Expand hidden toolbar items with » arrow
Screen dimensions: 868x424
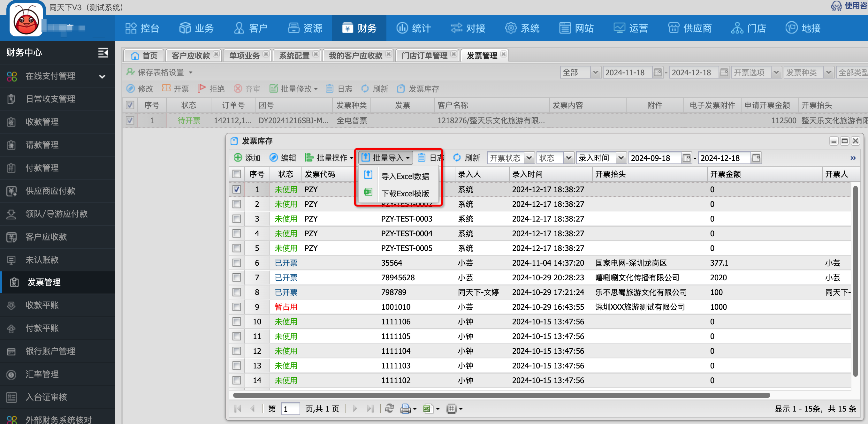pyautogui.click(x=853, y=158)
